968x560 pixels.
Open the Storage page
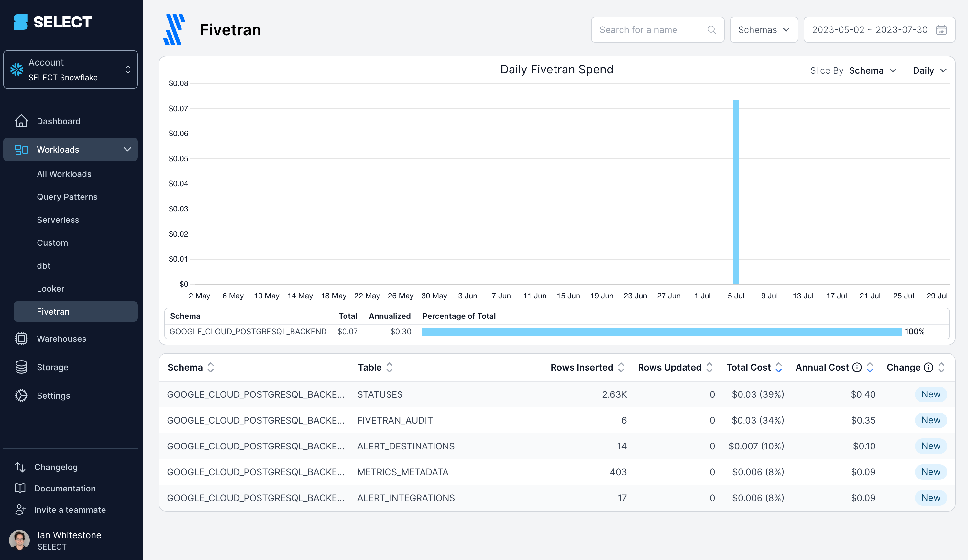pyautogui.click(x=53, y=367)
